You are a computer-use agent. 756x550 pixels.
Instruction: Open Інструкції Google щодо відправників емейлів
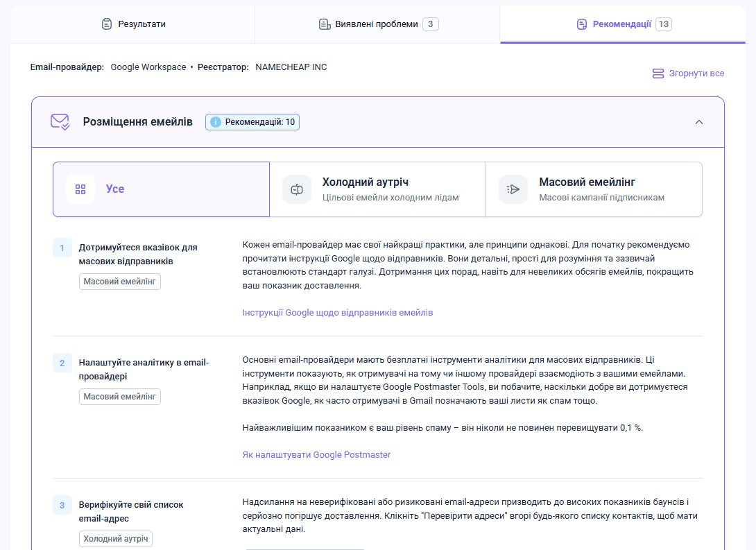tap(336, 312)
